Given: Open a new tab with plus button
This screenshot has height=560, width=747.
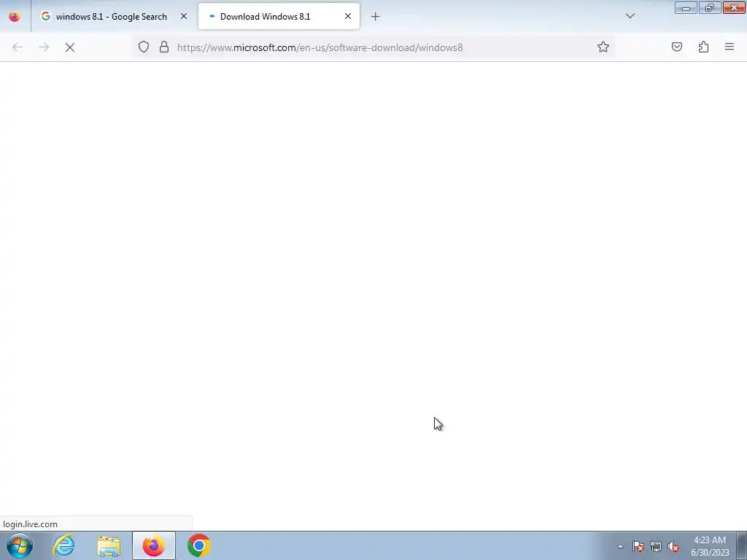Looking at the screenshot, I should click(376, 17).
